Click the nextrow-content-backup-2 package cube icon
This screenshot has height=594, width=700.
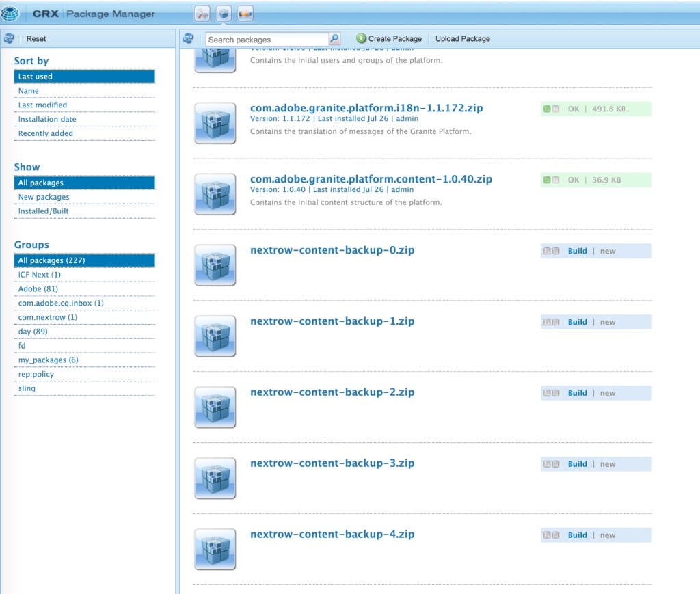(215, 407)
